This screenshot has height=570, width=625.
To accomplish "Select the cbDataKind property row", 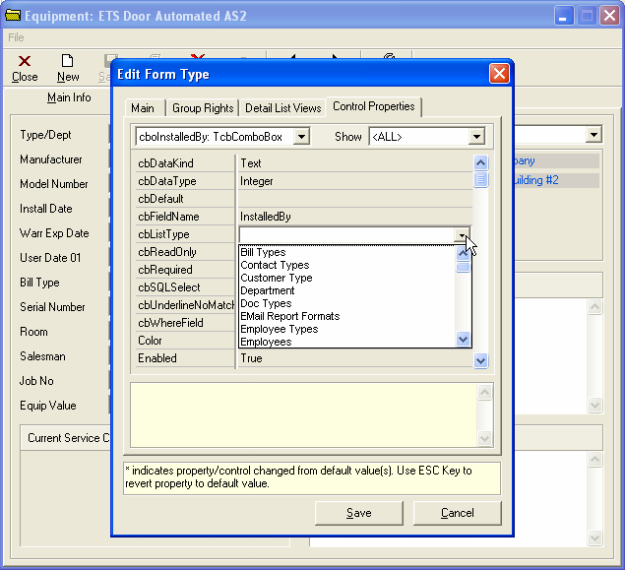I will coord(304,163).
